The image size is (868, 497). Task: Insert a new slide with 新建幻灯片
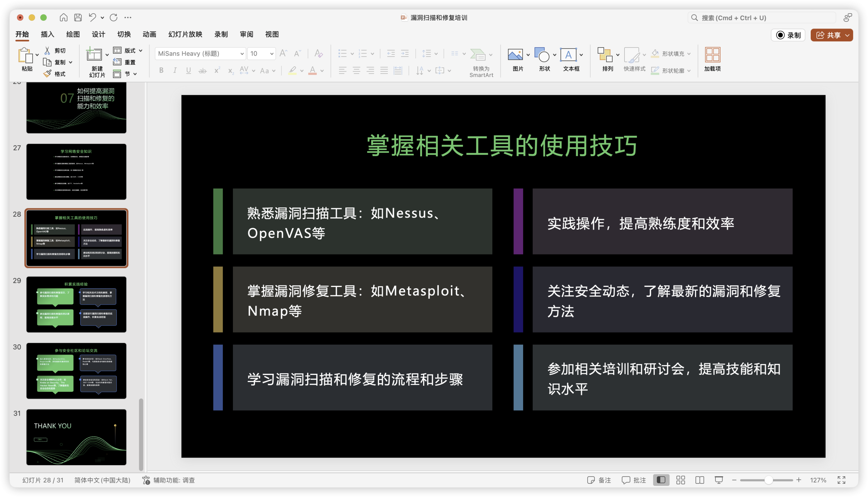pos(94,55)
